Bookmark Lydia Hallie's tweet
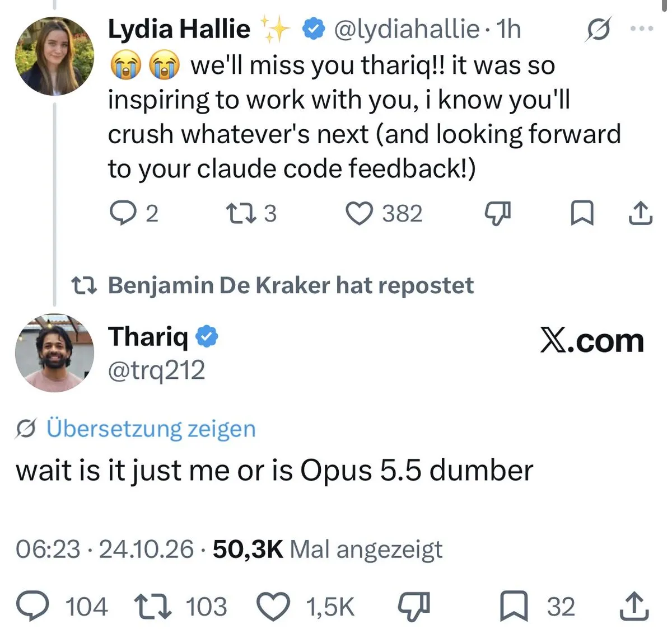The height and width of the screenshot is (634, 672). [x=582, y=214]
